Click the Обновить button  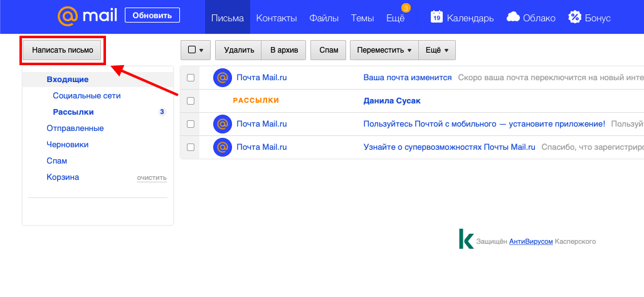[152, 16]
